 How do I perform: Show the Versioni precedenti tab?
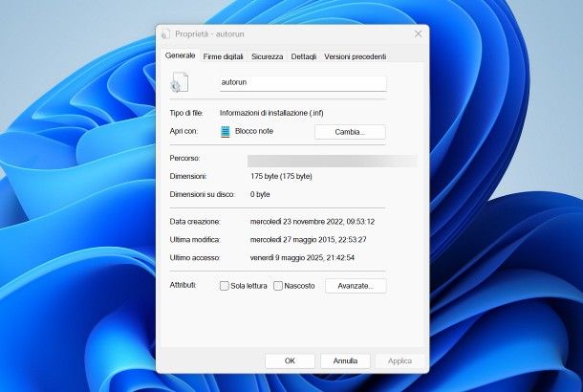pyautogui.click(x=356, y=56)
